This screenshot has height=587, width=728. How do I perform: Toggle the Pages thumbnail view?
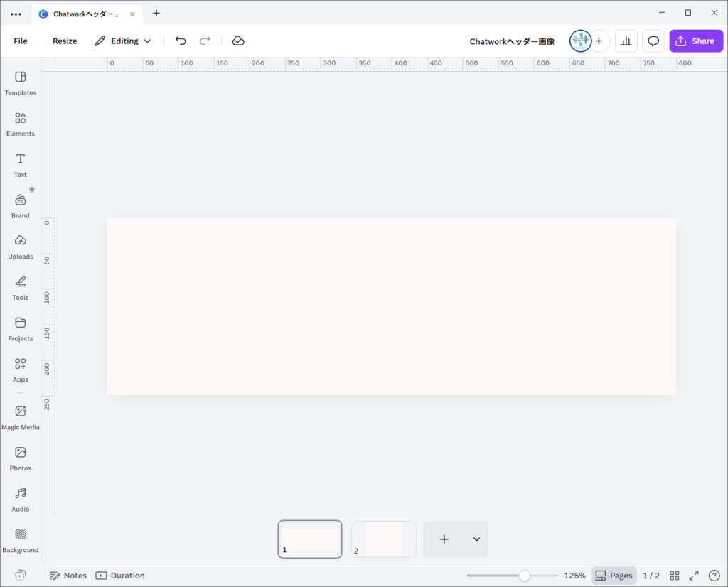click(x=614, y=576)
